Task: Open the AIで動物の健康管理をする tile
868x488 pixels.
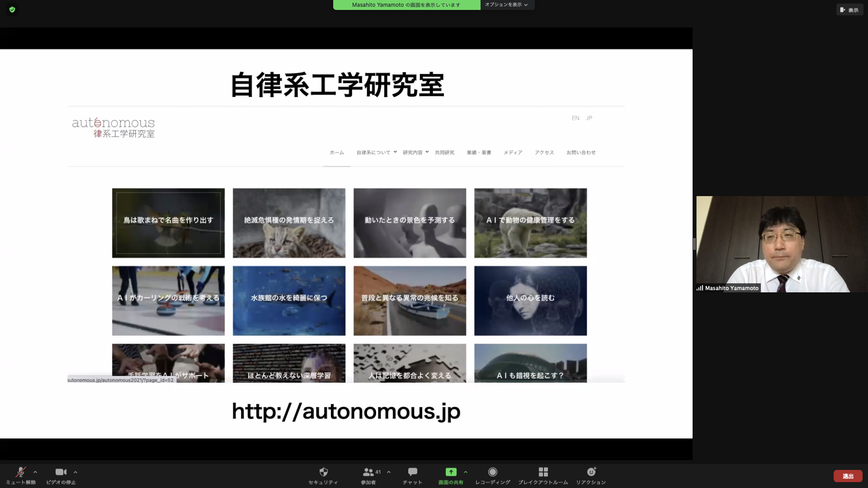Action: click(x=530, y=223)
